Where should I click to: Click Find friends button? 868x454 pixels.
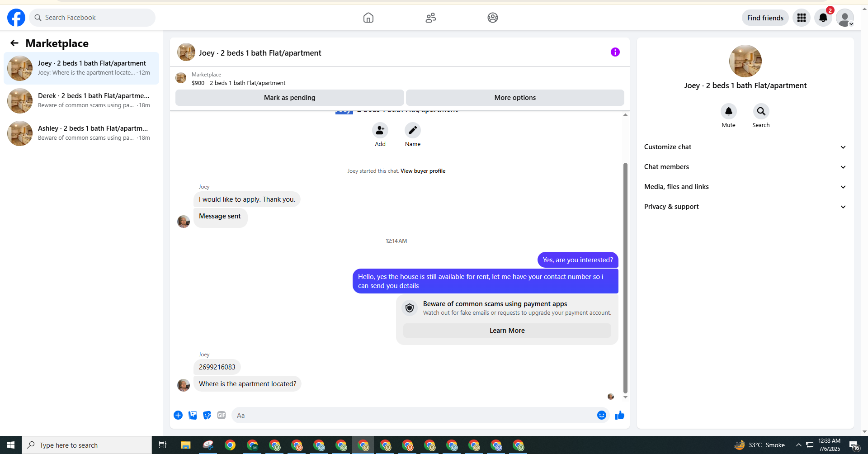tap(765, 18)
